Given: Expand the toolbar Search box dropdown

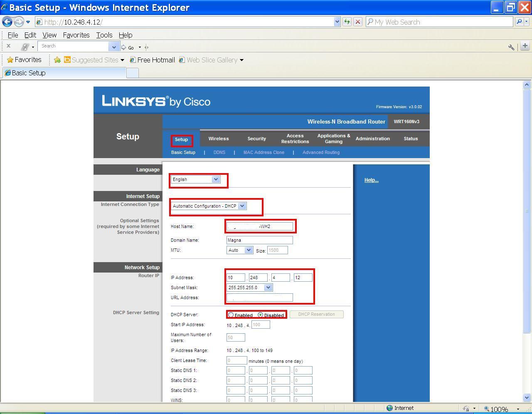Looking at the screenshot, I should [x=114, y=47].
